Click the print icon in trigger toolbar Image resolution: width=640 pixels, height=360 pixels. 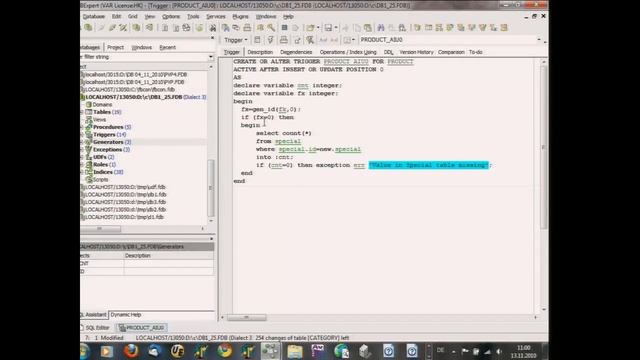tap(284, 40)
